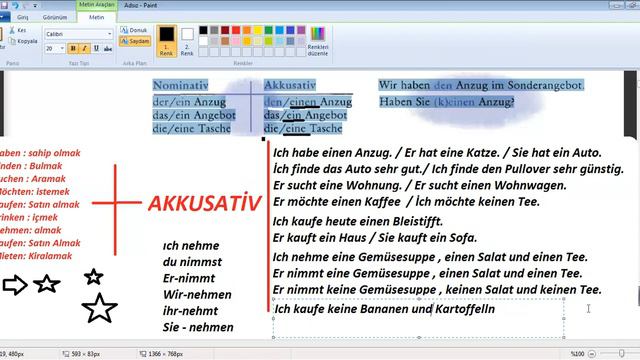The image size is (640, 360).
Task: Open the quick access toolbar customize arrow
Action: 35,6
